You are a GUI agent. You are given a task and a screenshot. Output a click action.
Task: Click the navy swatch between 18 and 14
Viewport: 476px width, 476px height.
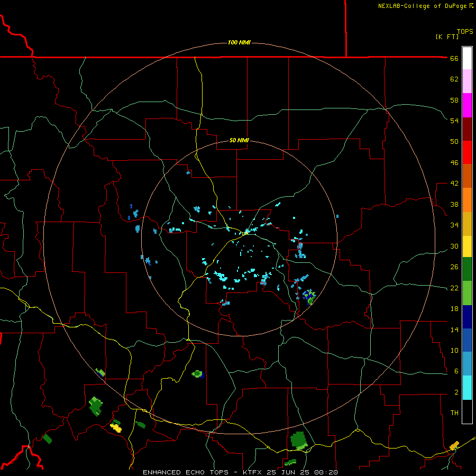[467, 317]
